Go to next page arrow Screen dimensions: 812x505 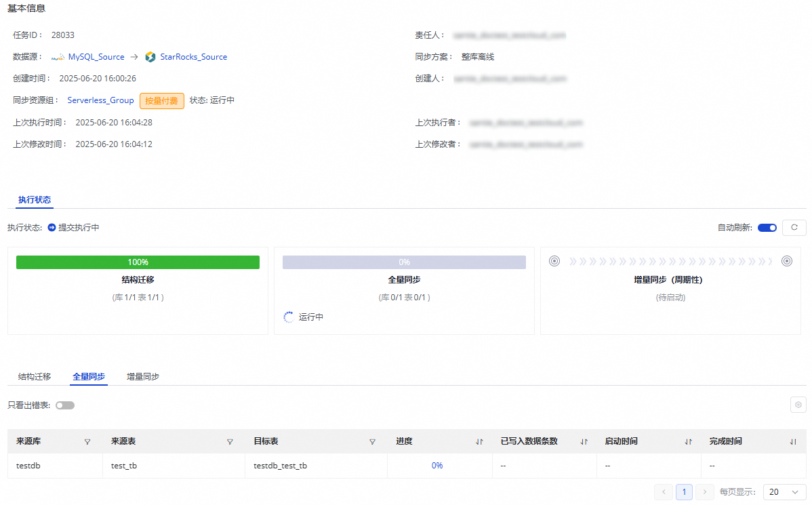[x=704, y=492]
